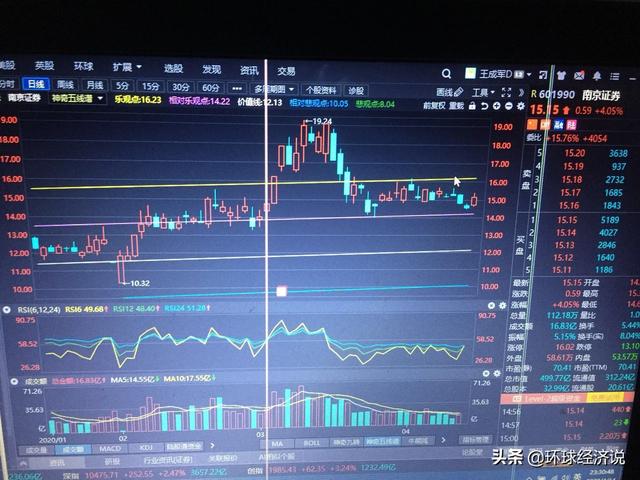Select the MA overlay tab
The image size is (640, 480).
[277, 444]
